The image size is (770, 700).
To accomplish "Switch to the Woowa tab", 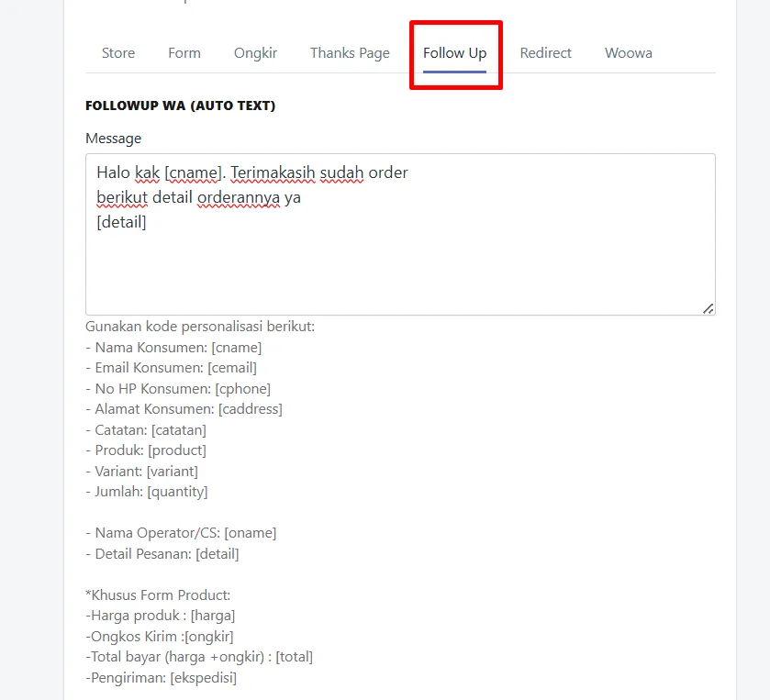I will pyautogui.click(x=629, y=53).
